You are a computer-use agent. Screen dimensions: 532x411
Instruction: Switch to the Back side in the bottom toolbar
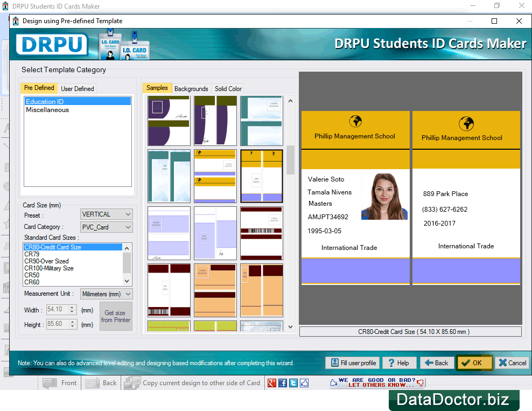click(x=101, y=383)
